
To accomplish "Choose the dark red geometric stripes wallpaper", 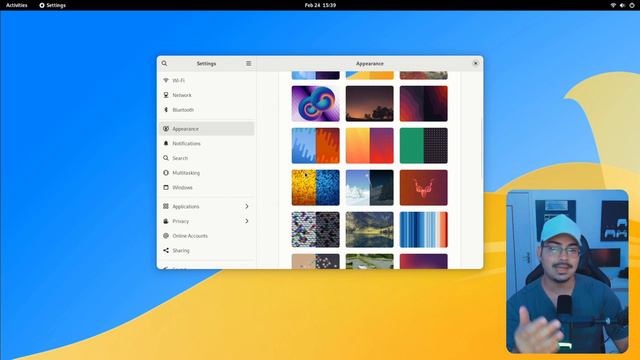I will point(423,104).
